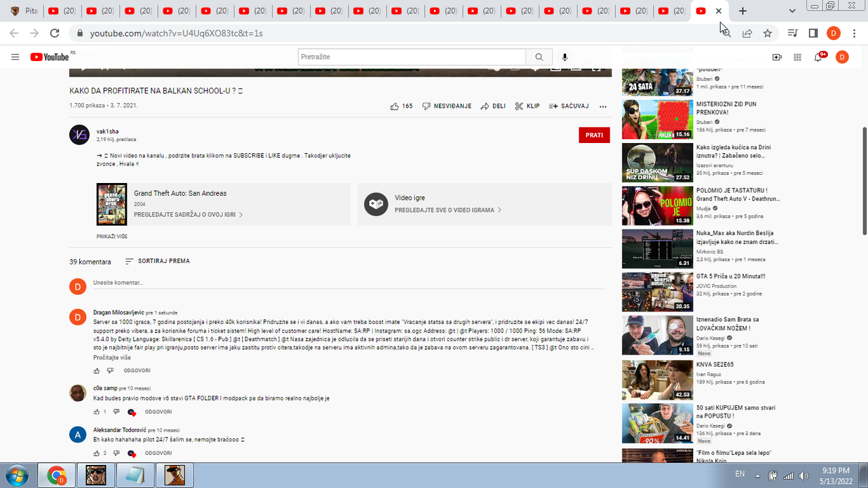Open notifications bell with 9+ badge
Viewport: 868px width, 488px height.
click(x=818, y=57)
